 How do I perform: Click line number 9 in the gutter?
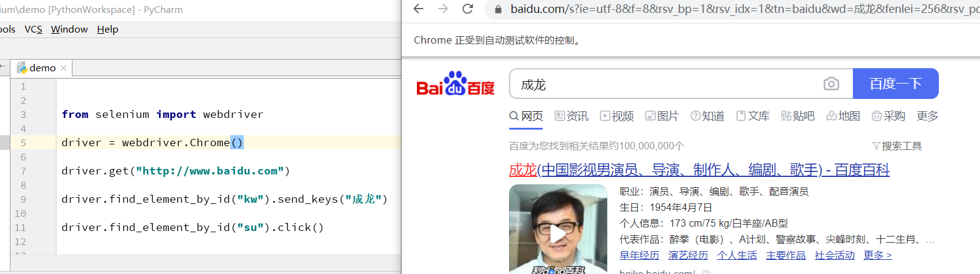(23, 199)
